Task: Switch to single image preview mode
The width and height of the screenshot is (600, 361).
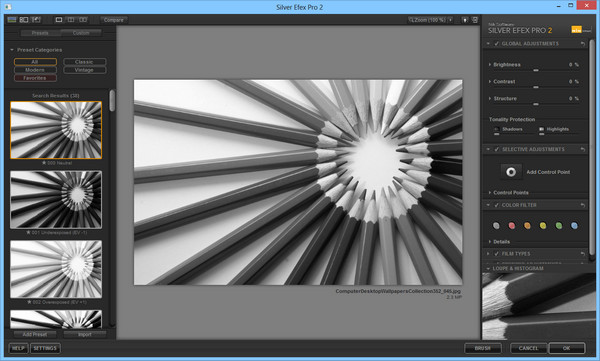Action: click(59, 20)
